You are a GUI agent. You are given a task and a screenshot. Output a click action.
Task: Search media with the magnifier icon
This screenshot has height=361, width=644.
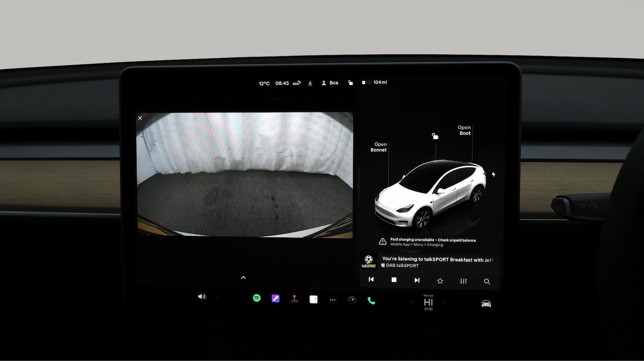(487, 282)
